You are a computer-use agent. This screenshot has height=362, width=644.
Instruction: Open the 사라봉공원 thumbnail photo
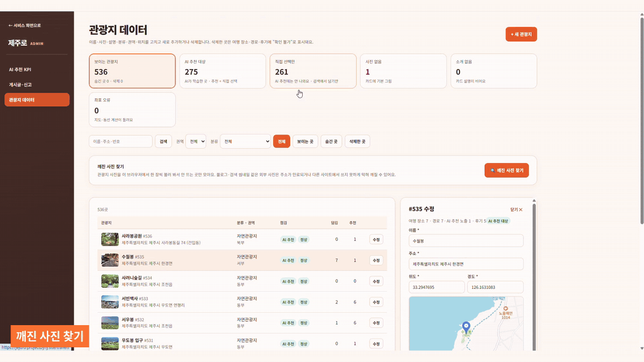pyautogui.click(x=109, y=239)
